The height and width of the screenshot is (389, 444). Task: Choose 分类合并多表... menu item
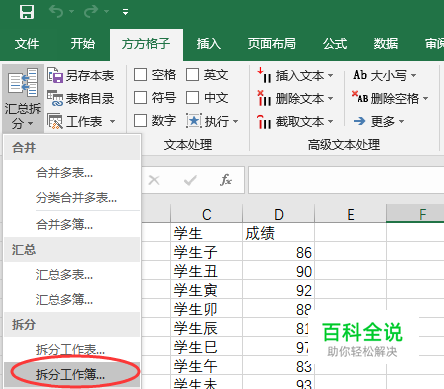coord(72,198)
